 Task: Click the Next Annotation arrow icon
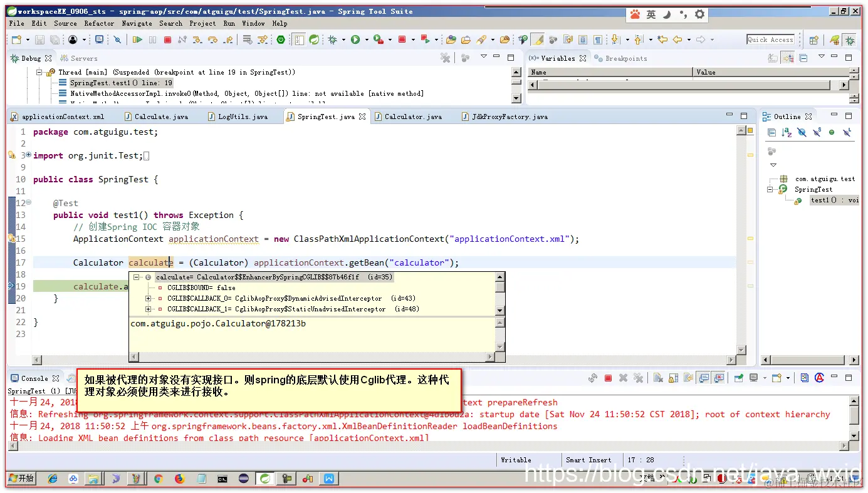point(615,39)
